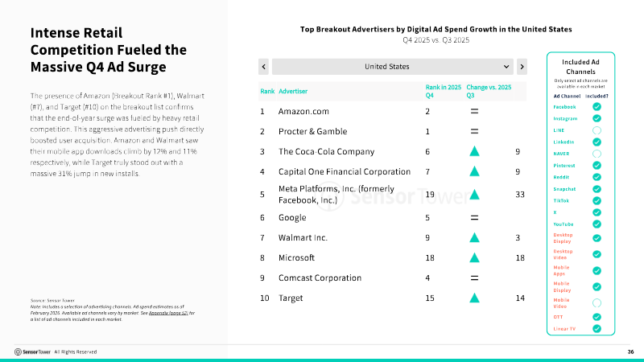Click the Meta Platforms advertiser name

(x=336, y=195)
